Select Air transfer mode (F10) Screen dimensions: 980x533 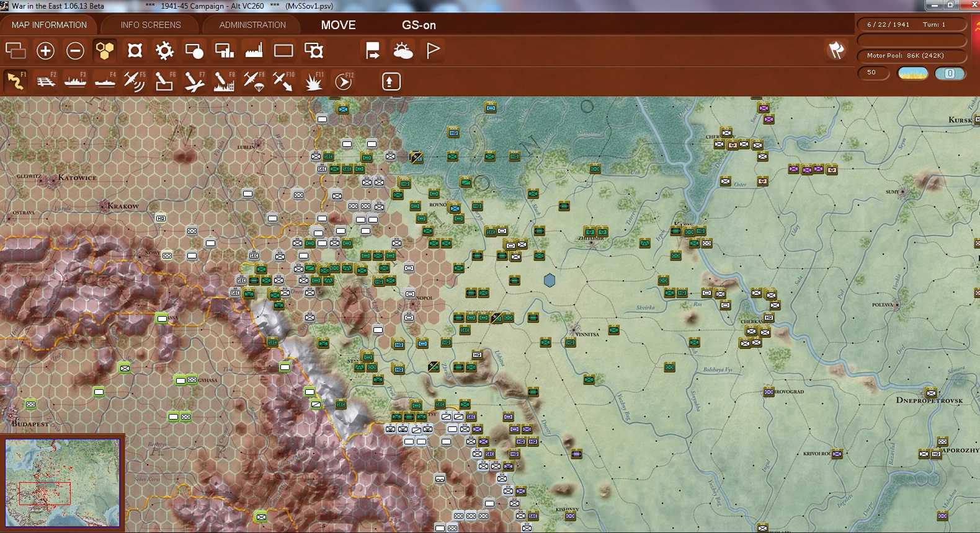(x=283, y=81)
